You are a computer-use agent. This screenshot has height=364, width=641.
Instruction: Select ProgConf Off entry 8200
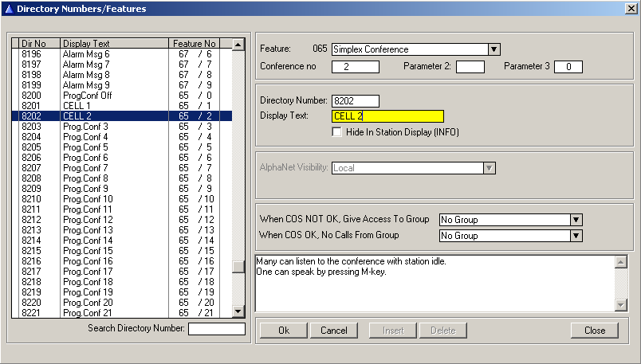[x=120, y=96]
